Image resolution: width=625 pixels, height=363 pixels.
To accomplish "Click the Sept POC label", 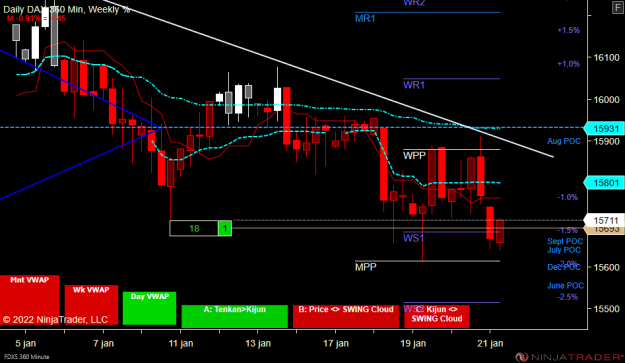I will click(x=565, y=241).
